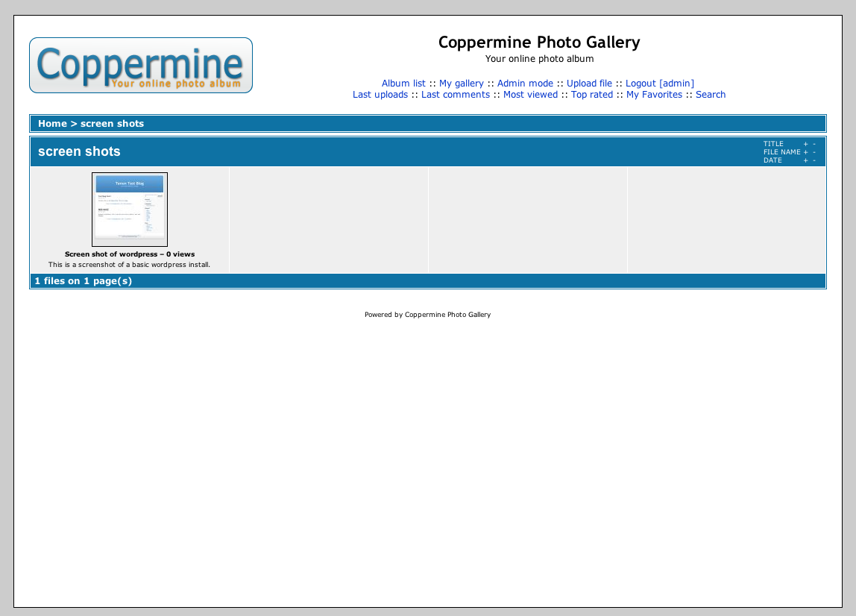Sort by file name ascending plus
Viewport: 856px width, 616px height.
pos(805,152)
